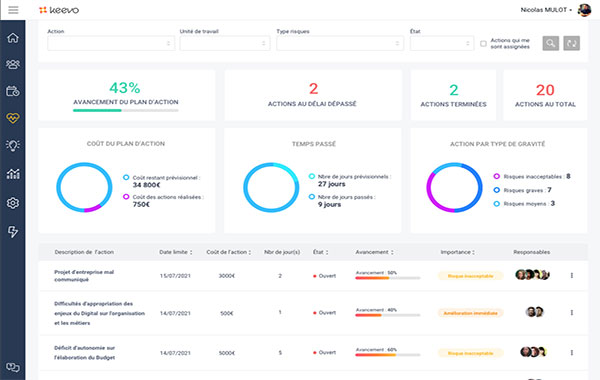Expand the Action filter dropdown
The image size is (600, 380).
(111, 44)
